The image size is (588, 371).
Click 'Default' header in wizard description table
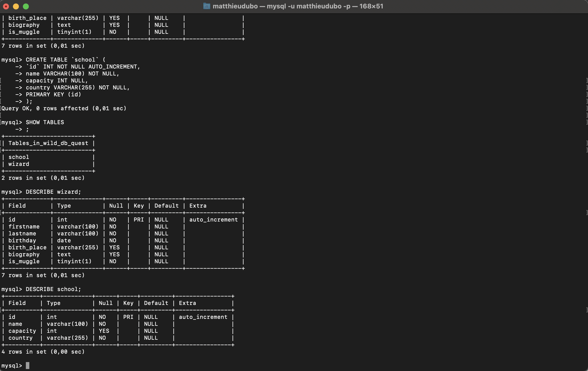(x=167, y=206)
